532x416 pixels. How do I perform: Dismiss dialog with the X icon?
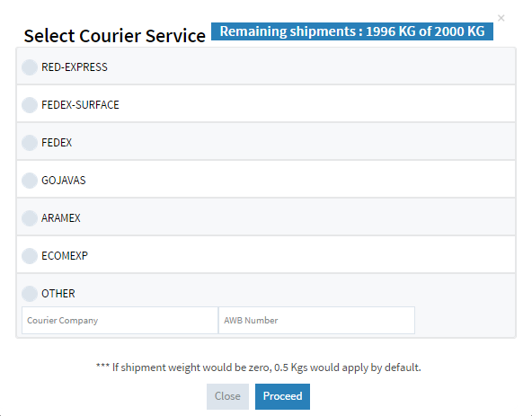pyautogui.click(x=501, y=18)
